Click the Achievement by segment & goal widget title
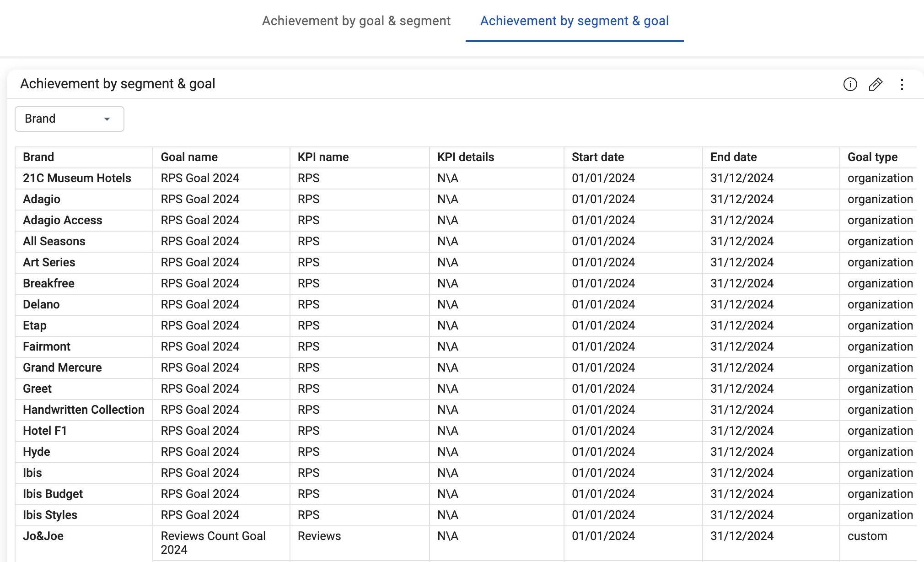The image size is (924, 562). (x=118, y=84)
